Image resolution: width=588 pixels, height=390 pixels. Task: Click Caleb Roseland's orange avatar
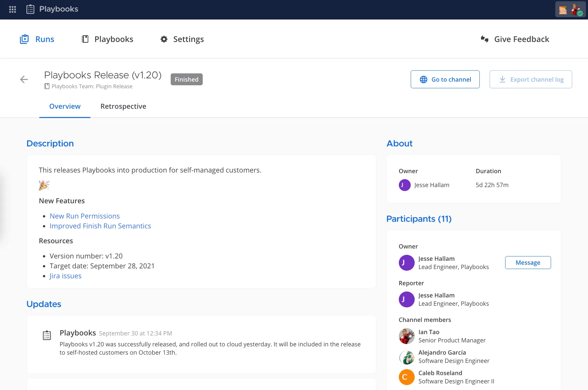tap(407, 377)
